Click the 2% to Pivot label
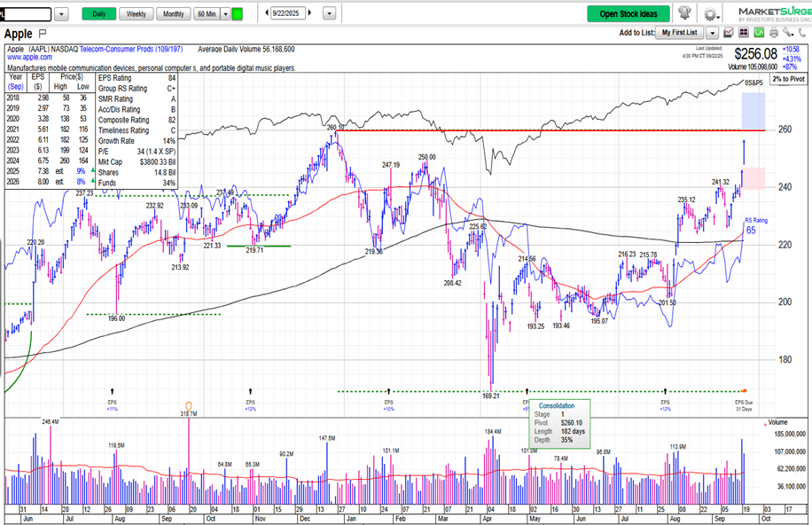The height and width of the screenshot is (525, 812). (788, 79)
